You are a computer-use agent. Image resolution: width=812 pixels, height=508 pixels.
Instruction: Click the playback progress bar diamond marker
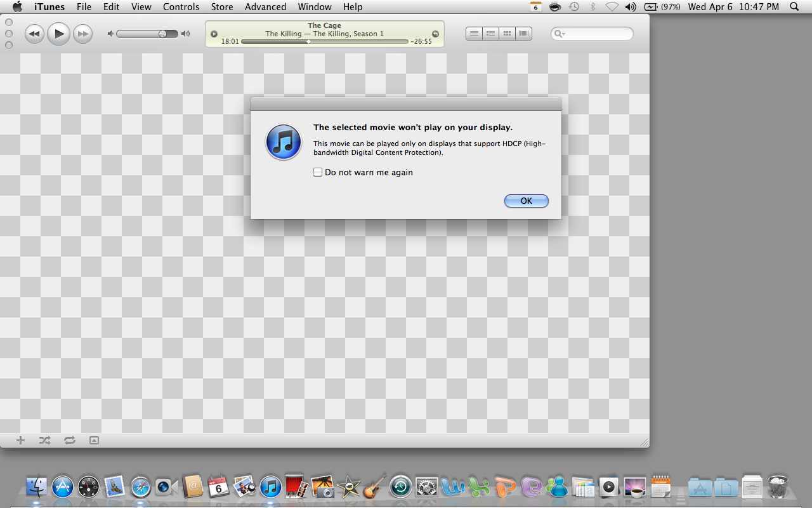tap(308, 41)
